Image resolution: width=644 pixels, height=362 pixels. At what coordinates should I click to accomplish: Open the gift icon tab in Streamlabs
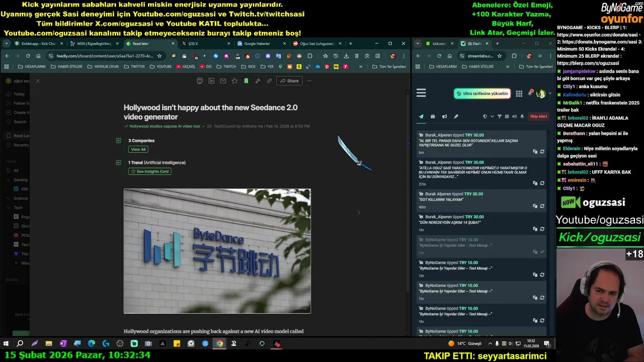coord(433,117)
